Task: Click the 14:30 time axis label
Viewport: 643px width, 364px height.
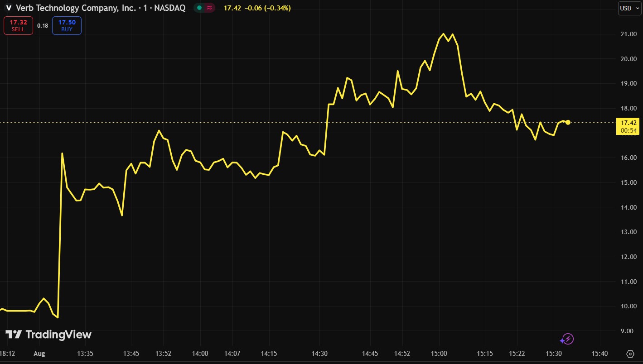Action: 319,354
